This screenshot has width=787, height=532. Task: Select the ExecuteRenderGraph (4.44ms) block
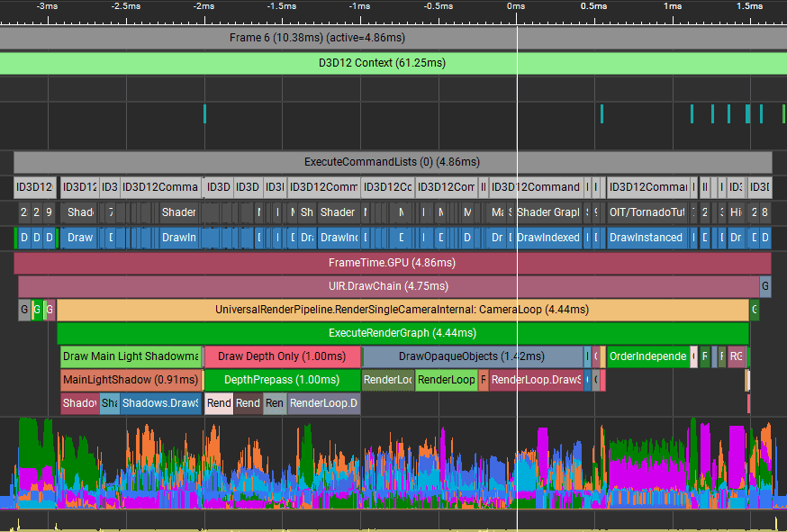point(403,333)
